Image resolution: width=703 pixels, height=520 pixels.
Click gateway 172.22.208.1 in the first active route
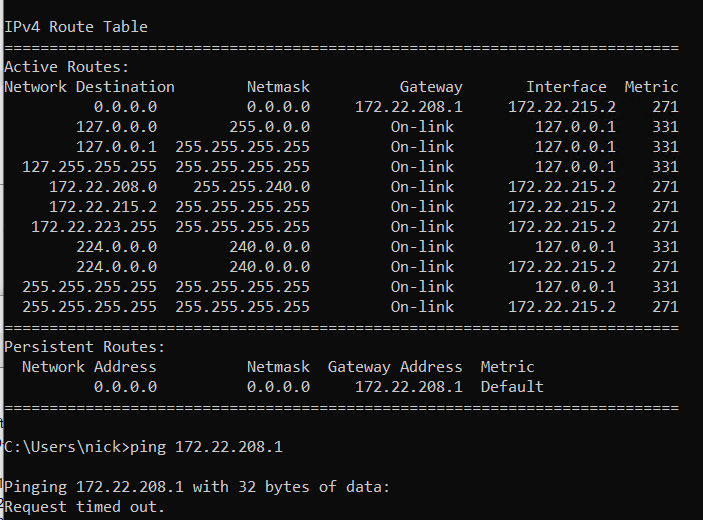pos(408,107)
